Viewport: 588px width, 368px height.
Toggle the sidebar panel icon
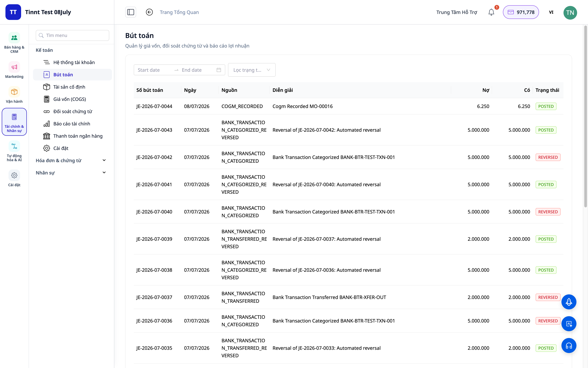pos(130,12)
